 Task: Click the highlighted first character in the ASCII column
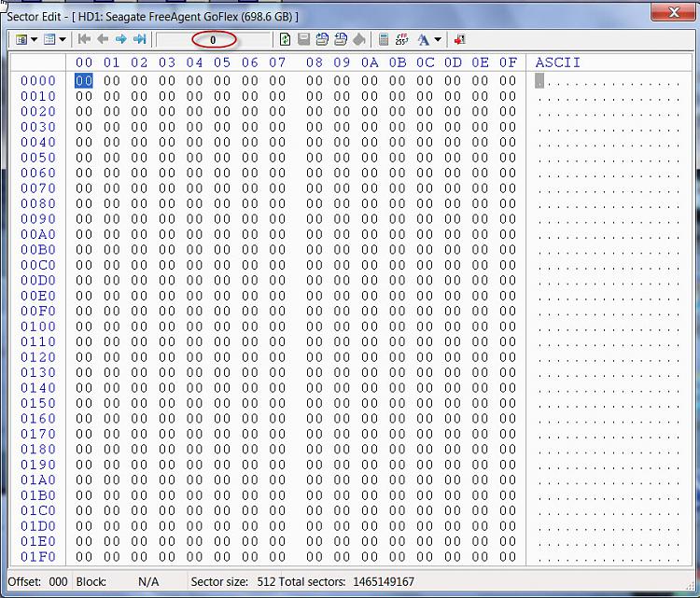pos(539,81)
